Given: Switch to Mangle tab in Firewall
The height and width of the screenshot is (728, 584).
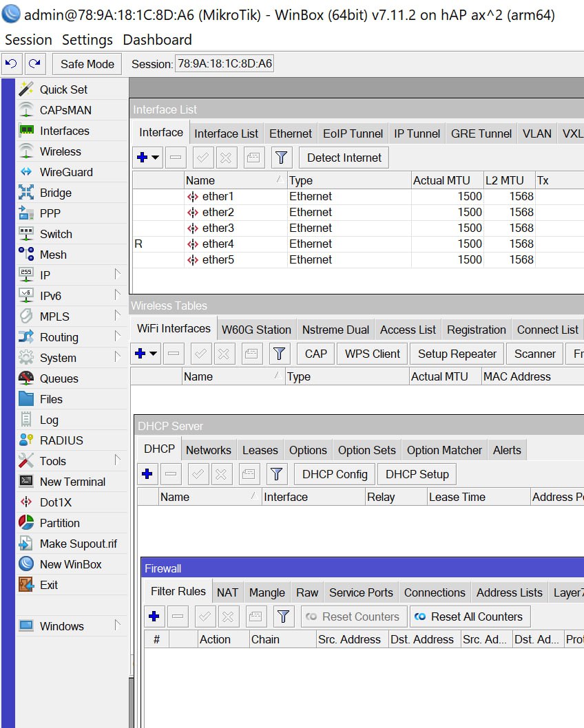Looking at the screenshot, I should pos(267,592).
